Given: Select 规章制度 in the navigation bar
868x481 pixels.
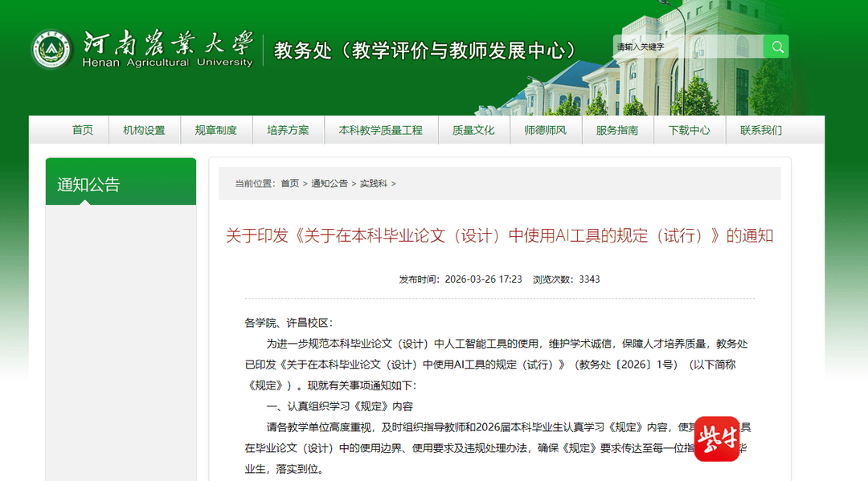Looking at the screenshot, I should 216,129.
